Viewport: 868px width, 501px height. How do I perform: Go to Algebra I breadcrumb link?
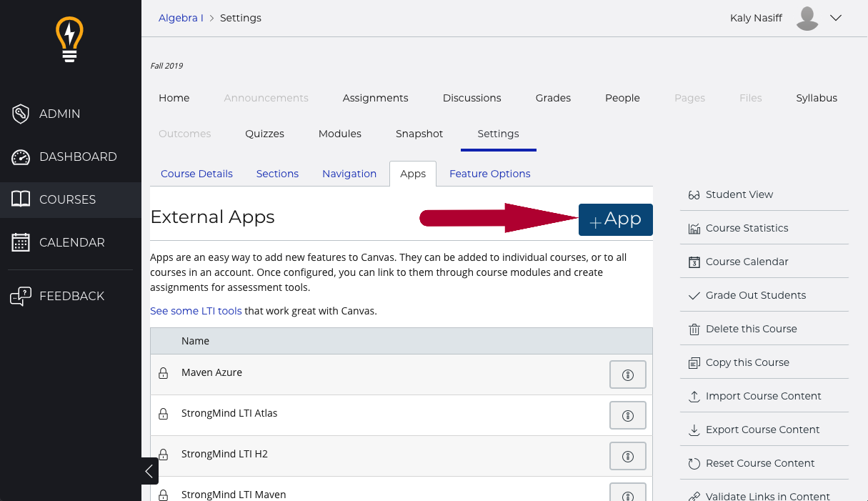click(181, 18)
